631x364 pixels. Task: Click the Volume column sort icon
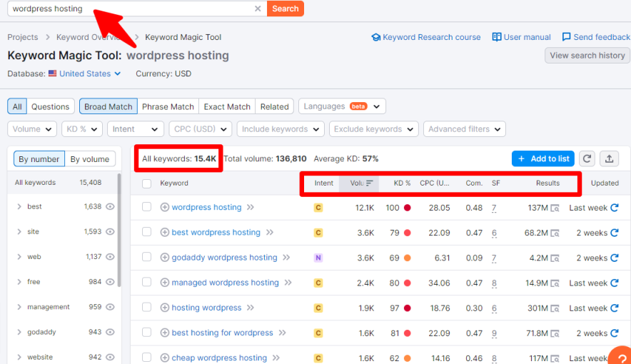tap(370, 183)
